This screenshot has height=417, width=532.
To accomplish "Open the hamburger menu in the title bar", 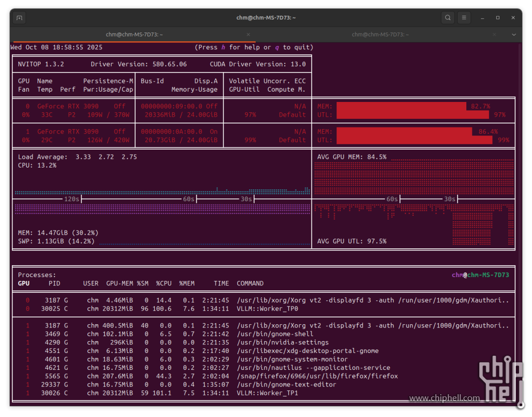I will point(464,18).
